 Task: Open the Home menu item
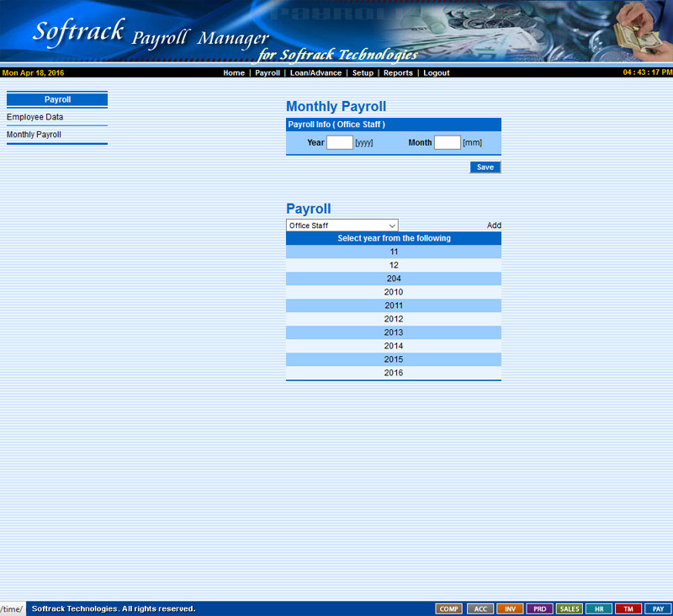[x=234, y=73]
